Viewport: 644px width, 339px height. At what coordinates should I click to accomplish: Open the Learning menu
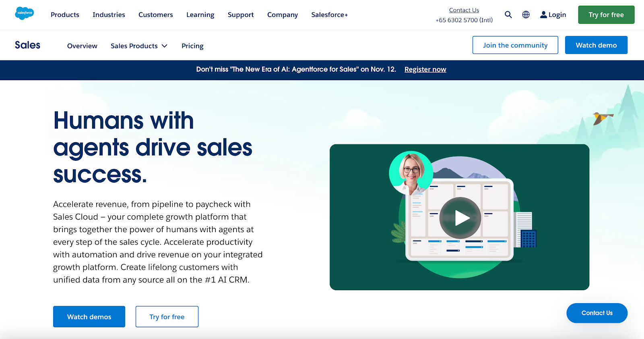pos(200,15)
